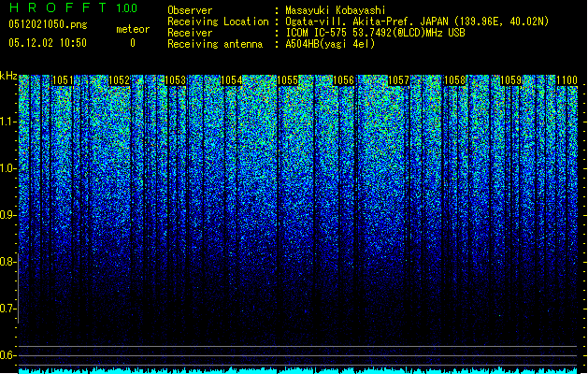Click the 1058 time marker label

point(455,80)
